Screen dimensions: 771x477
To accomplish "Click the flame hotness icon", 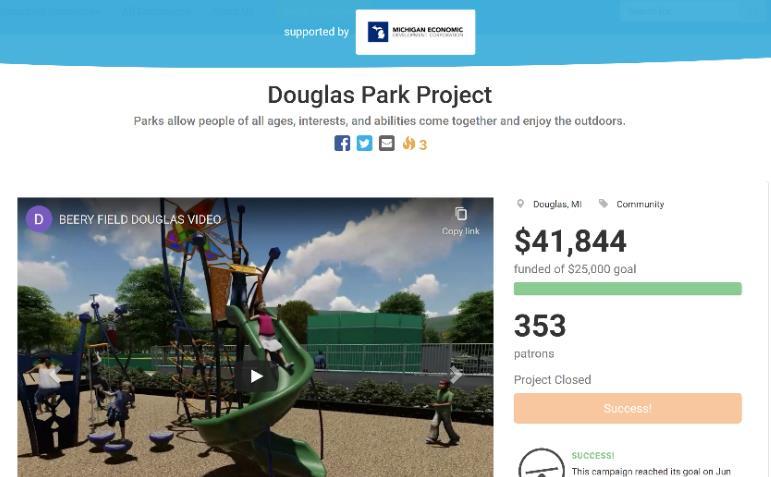I will pos(409,143).
